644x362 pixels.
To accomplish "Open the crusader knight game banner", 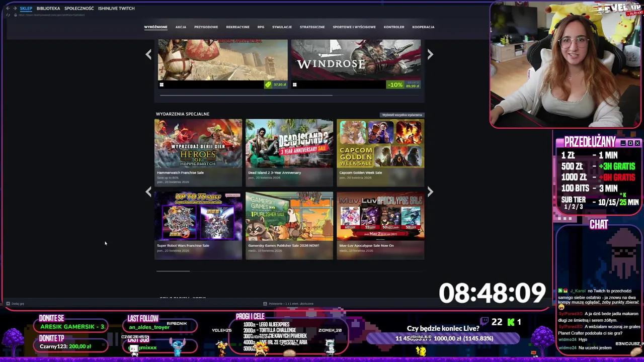I will pos(223,60).
